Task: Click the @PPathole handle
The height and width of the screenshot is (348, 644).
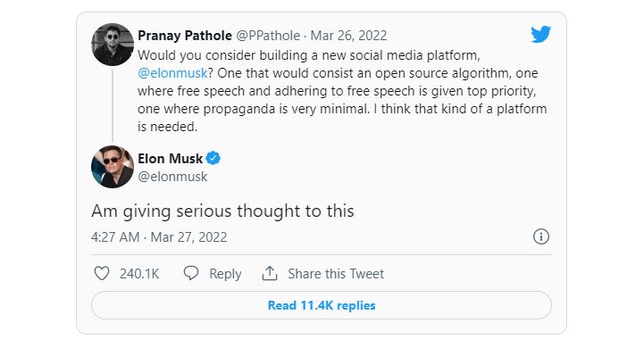Action: (268, 36)
